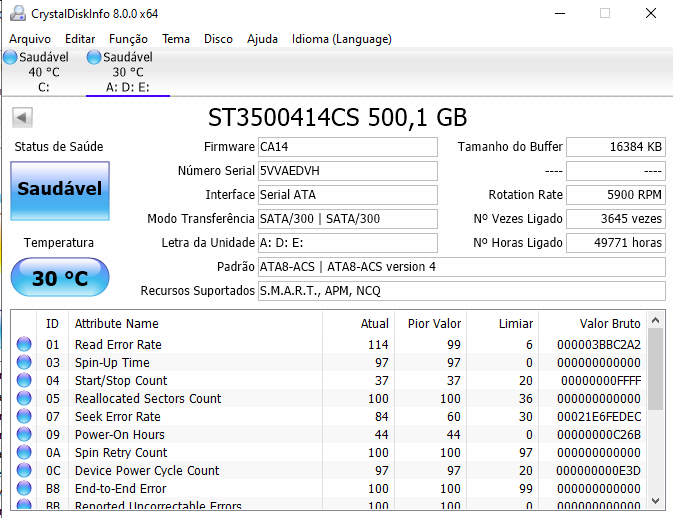Click the scroll down arrow of attribute list

[x=655, y=500]
